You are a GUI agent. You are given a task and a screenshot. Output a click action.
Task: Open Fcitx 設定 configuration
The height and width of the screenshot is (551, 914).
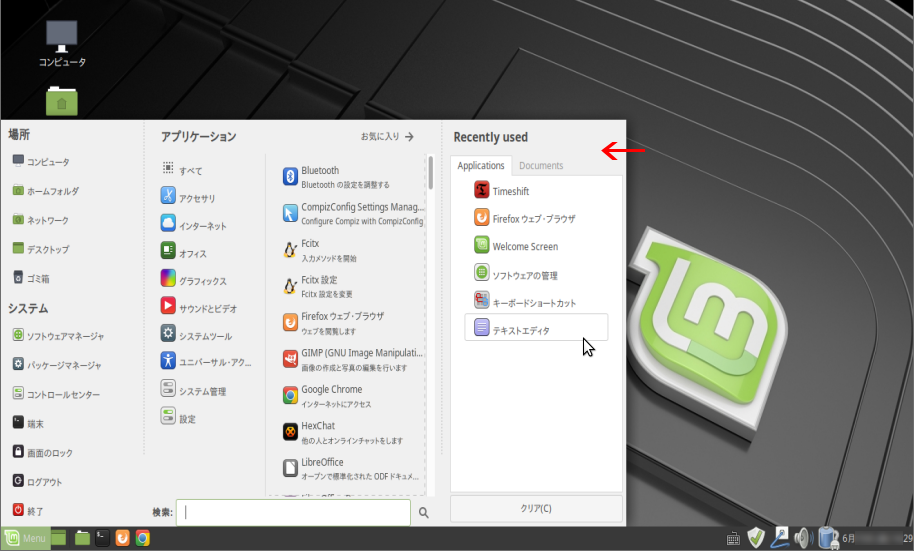pyautogui.click(x=352, y=286)
